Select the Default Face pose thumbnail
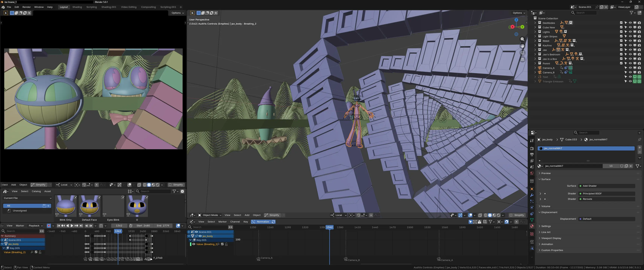 [x=89, y=206]
